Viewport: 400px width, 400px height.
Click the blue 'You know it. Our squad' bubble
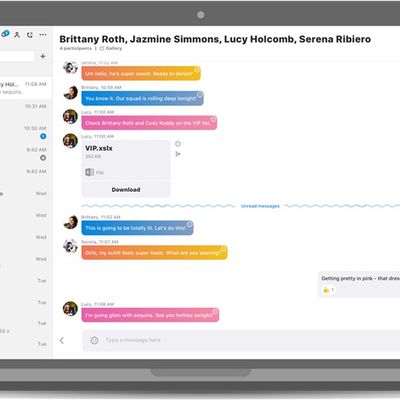coord(142,98)
